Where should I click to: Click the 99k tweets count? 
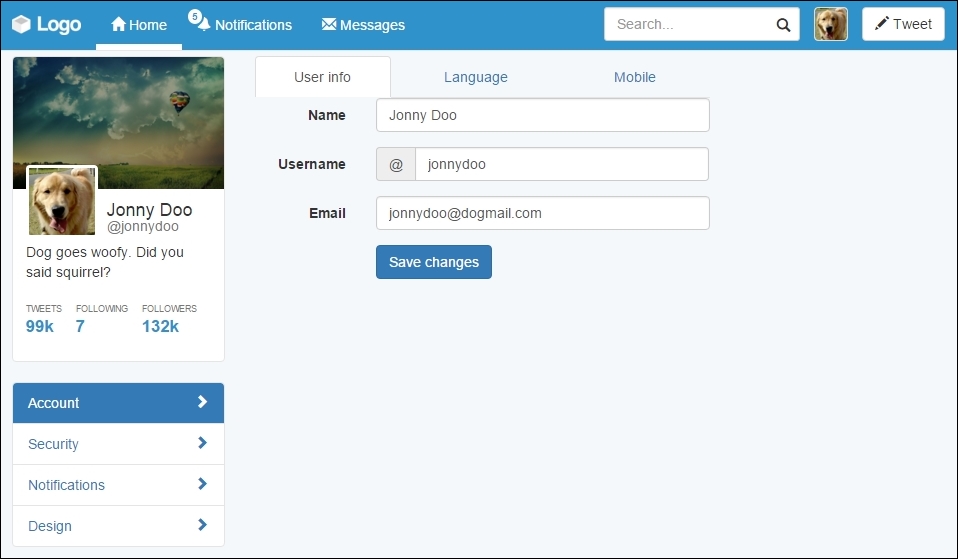[40, 326]
